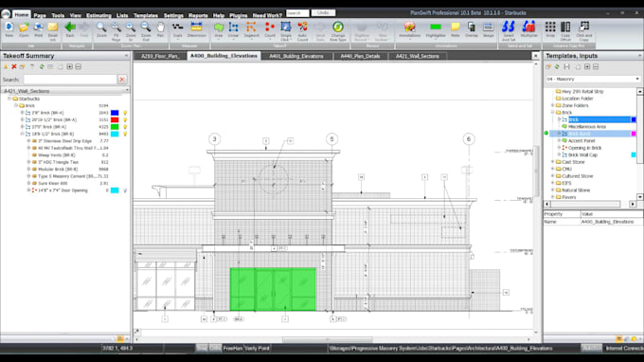
Task: Open the Annotations tool
Action: [409, 27]
